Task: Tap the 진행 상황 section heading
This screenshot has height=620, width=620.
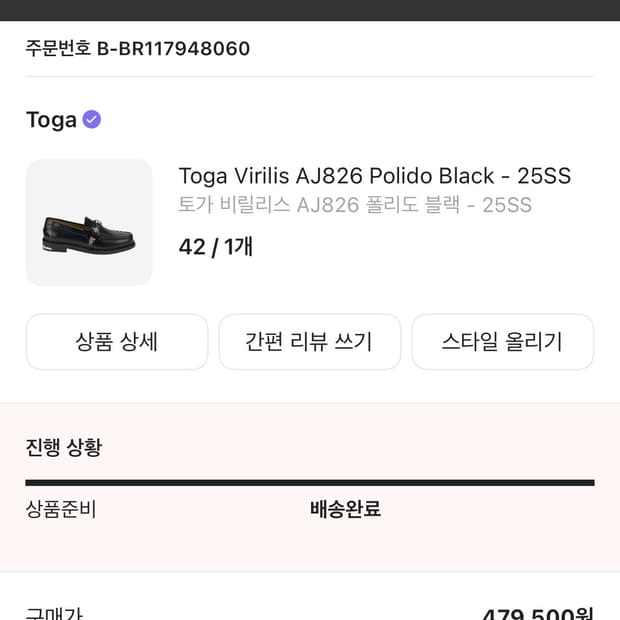Action: tap(64, 447)
